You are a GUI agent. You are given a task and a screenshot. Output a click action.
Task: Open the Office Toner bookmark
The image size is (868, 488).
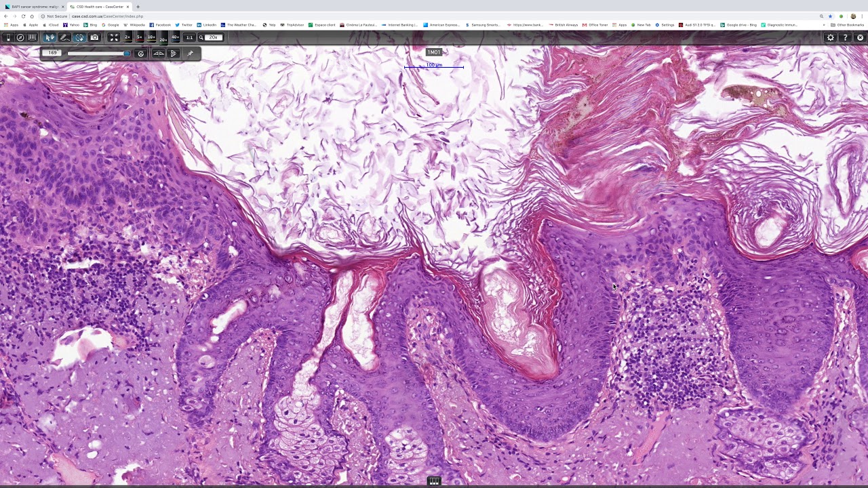click(595, 25)
